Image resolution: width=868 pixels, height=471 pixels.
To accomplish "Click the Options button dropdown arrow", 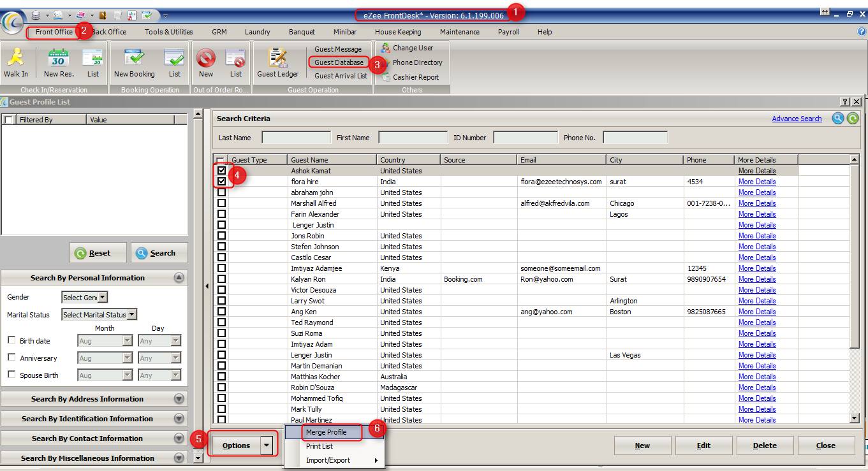I will click(268, 446).
